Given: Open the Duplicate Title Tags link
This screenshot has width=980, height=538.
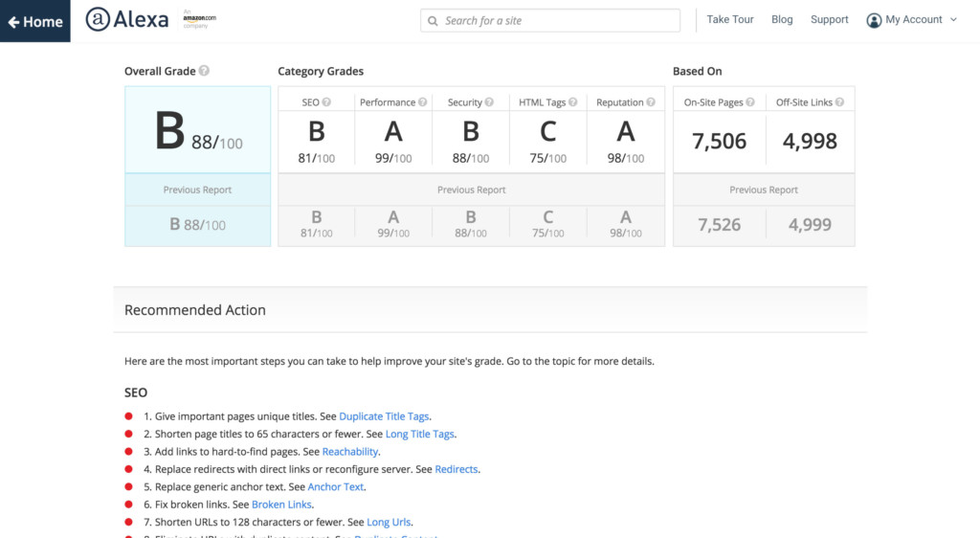Looking at the screenshot, I should [384, 416].
